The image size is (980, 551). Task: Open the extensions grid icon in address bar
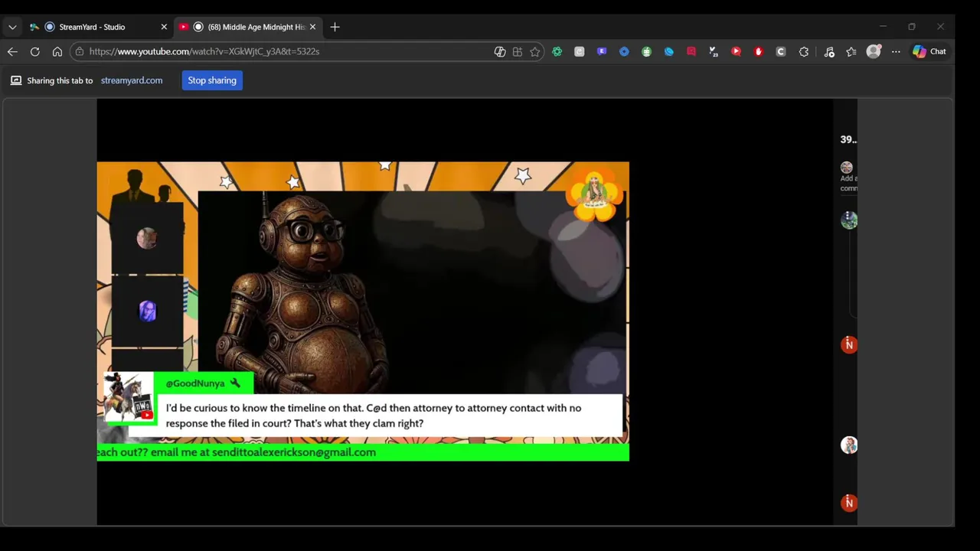click(518, 51)
